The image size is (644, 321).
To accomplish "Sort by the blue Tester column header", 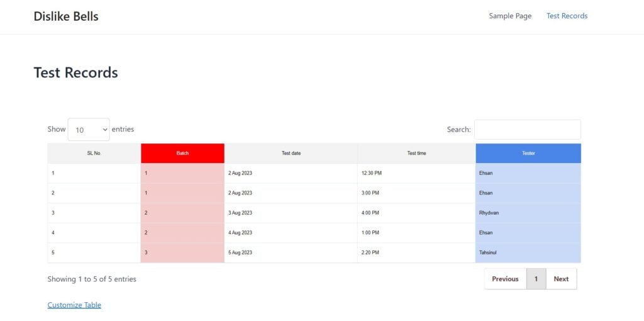I will [528, 154].
